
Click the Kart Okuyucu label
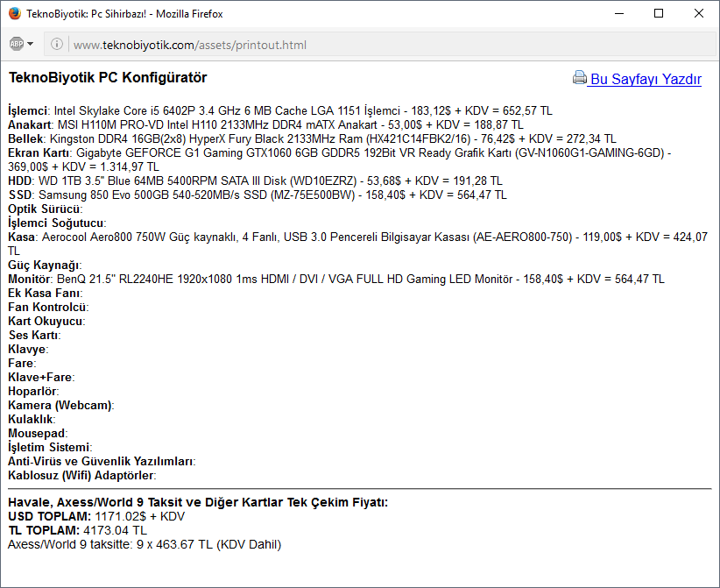[46, 321]
